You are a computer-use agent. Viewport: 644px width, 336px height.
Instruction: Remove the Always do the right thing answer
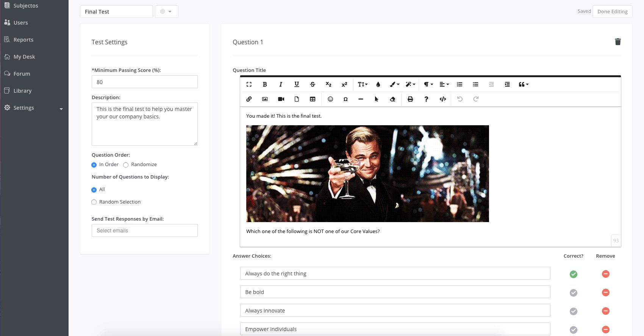[x=606, y=274]
